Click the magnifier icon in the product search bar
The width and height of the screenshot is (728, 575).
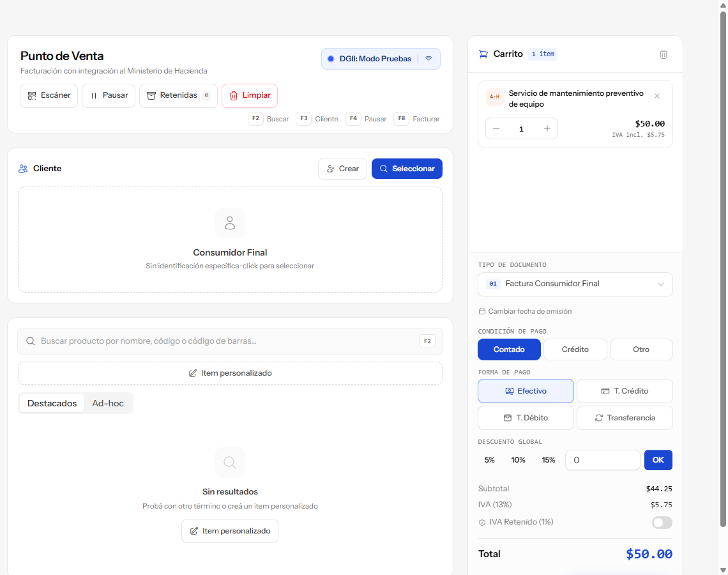click(31, 341)
